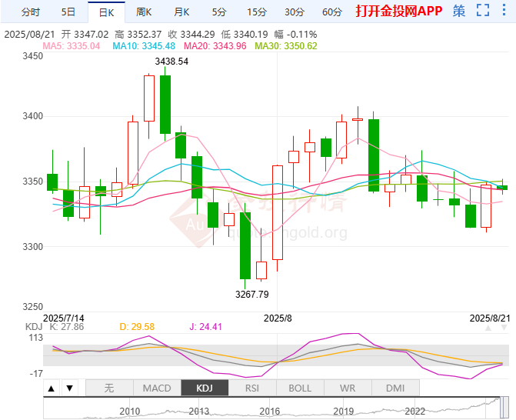Image resolution: width=516 pixels, height=420 pixels.
Task: Click the timeline range slider handle
Action: [504, 408]
